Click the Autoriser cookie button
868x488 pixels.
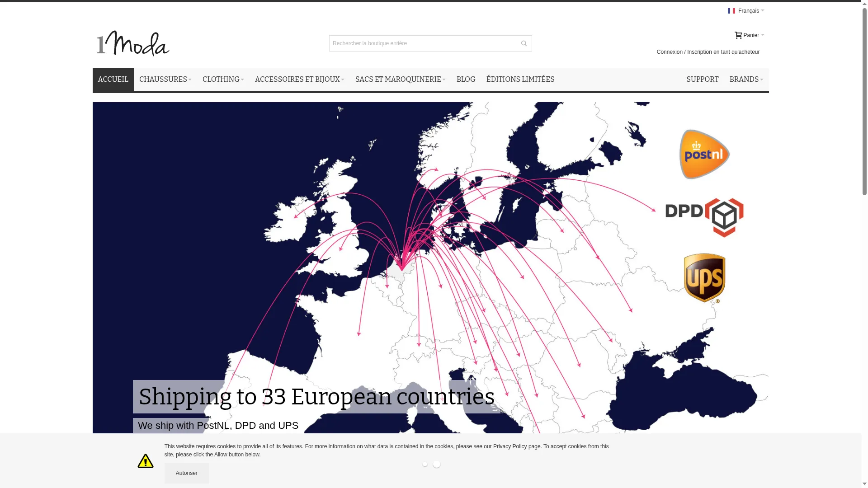point(187,473)
